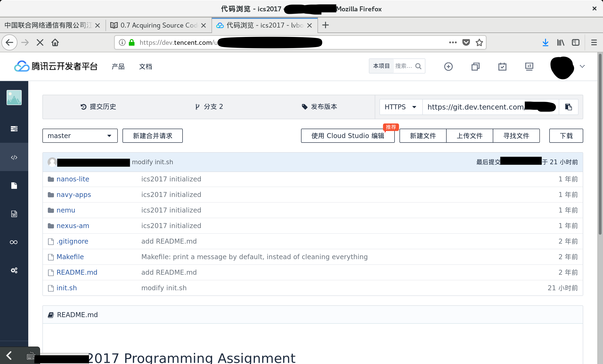Open the HTTPS protocol dropdown
This screenshot has width=603, height=364.
[401, 107]
